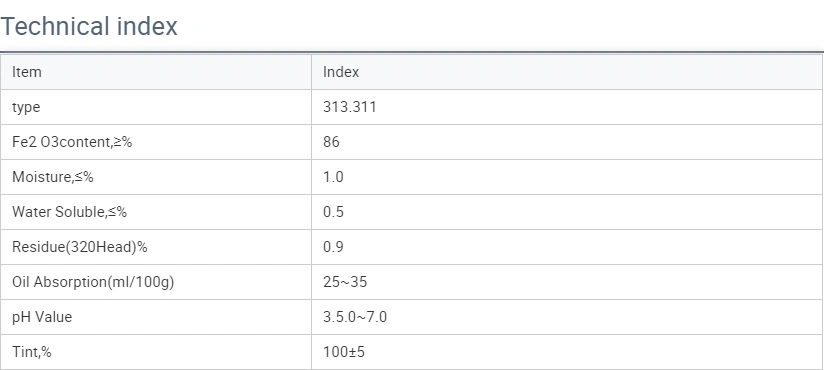Screen dimensions: 824x370
Task: Select the Item column header
Action: 27,72
